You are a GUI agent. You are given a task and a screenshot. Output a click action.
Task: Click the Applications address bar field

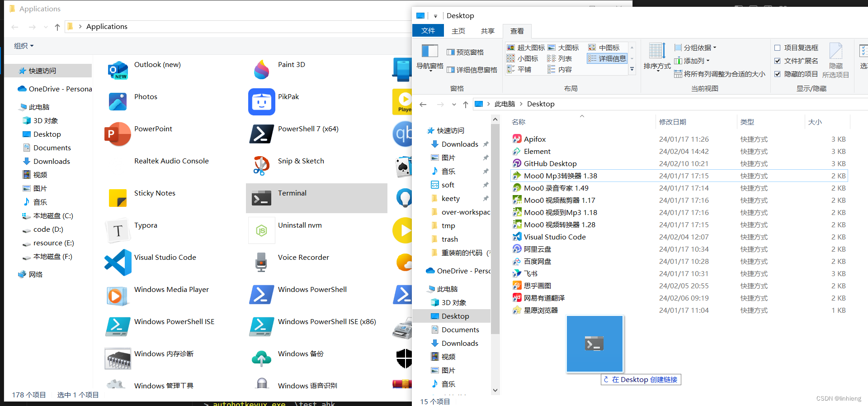(238, 27)
